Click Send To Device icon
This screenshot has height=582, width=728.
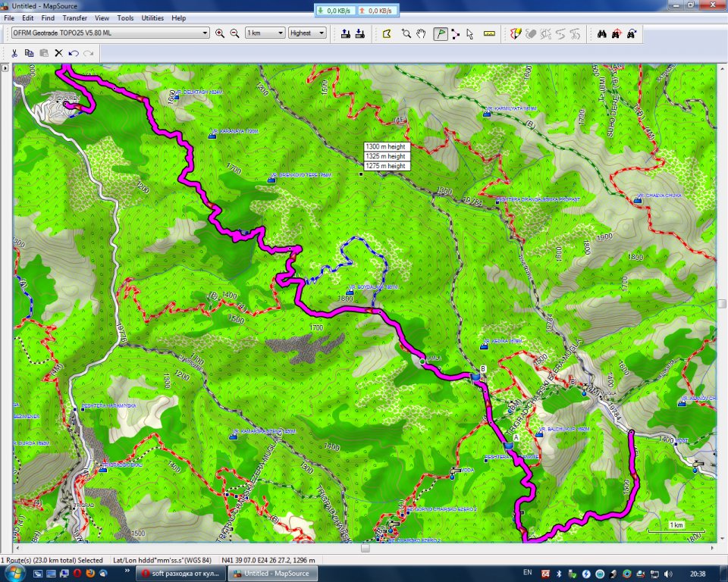(x=346, y=33)
